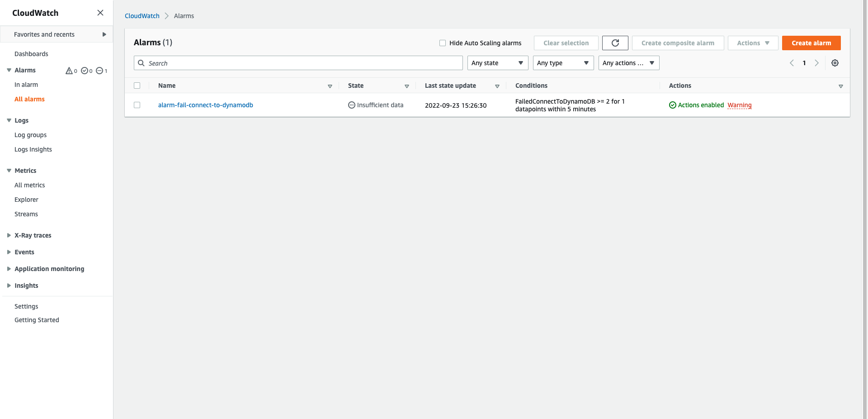
Task: Select all alarms with header checkbox
Action: [x=137, y=86]
